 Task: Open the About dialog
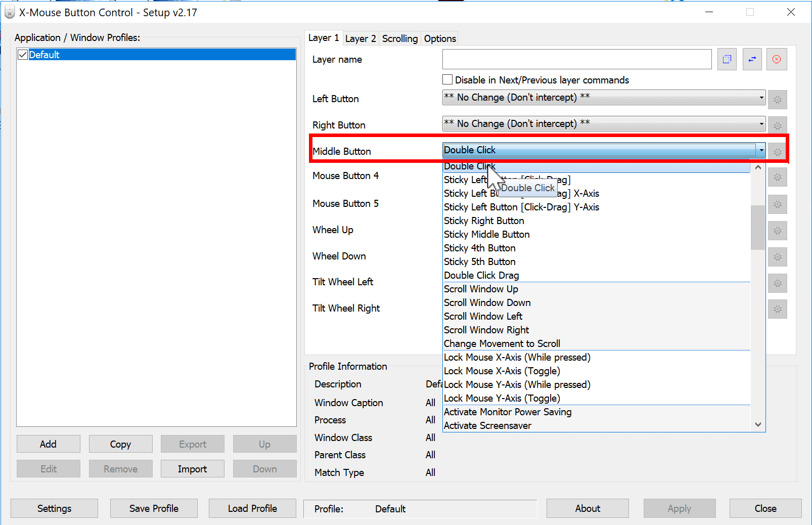point(587,508)
